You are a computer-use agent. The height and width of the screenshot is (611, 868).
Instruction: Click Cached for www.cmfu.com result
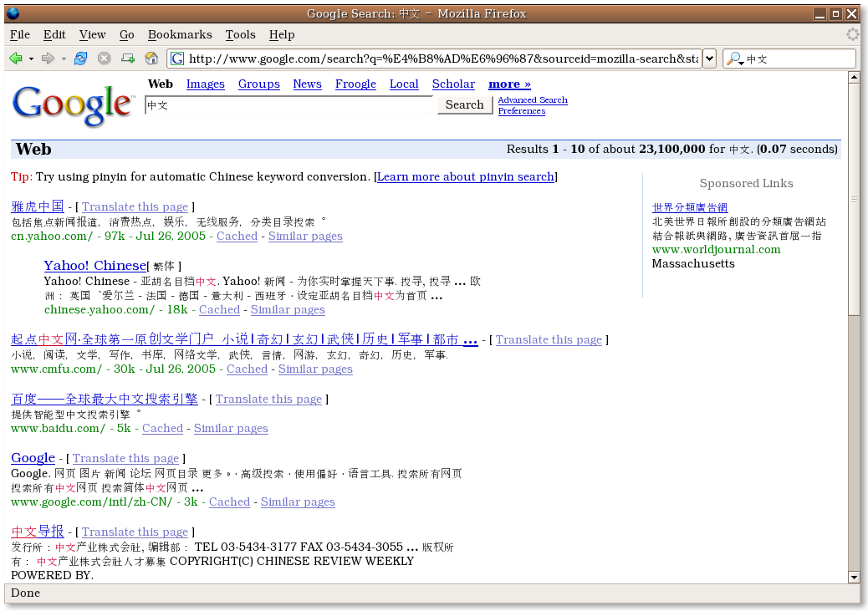[x=247, y=369]
